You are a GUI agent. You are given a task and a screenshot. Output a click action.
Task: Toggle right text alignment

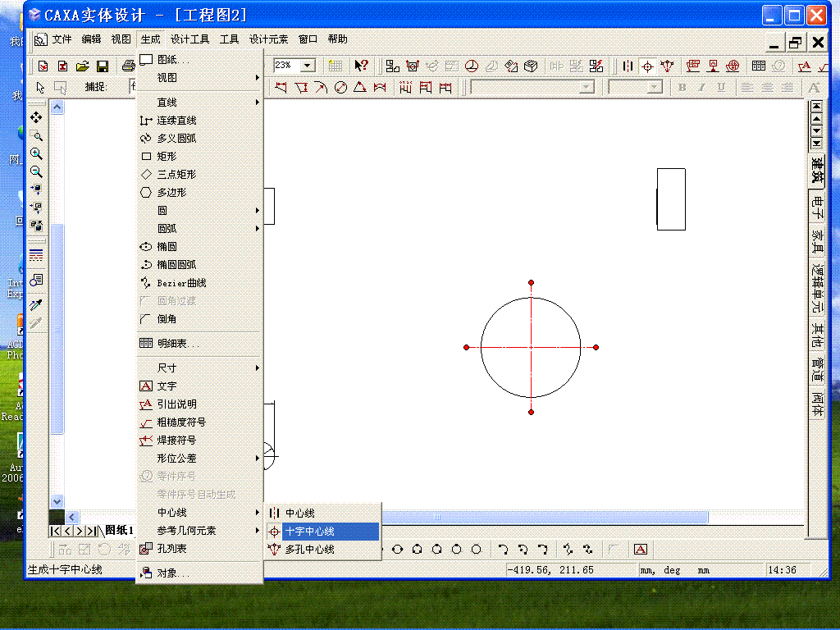pos(787,87)
